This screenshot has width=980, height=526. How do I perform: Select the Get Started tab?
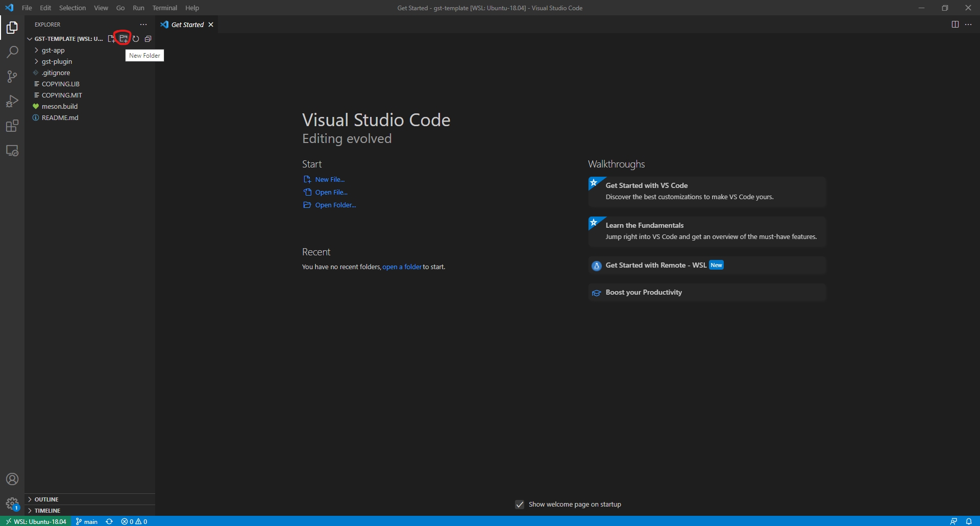[187, 25]
